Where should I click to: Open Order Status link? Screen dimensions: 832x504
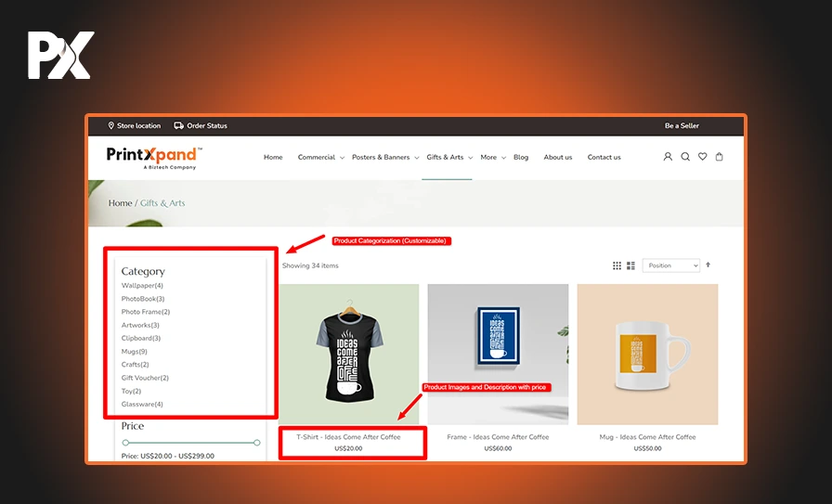201,125
